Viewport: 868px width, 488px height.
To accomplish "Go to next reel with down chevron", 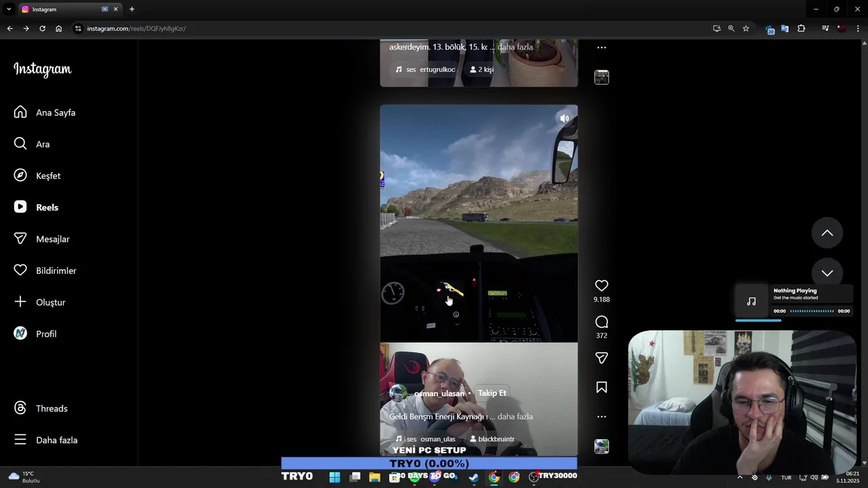I will click(827, 272).
